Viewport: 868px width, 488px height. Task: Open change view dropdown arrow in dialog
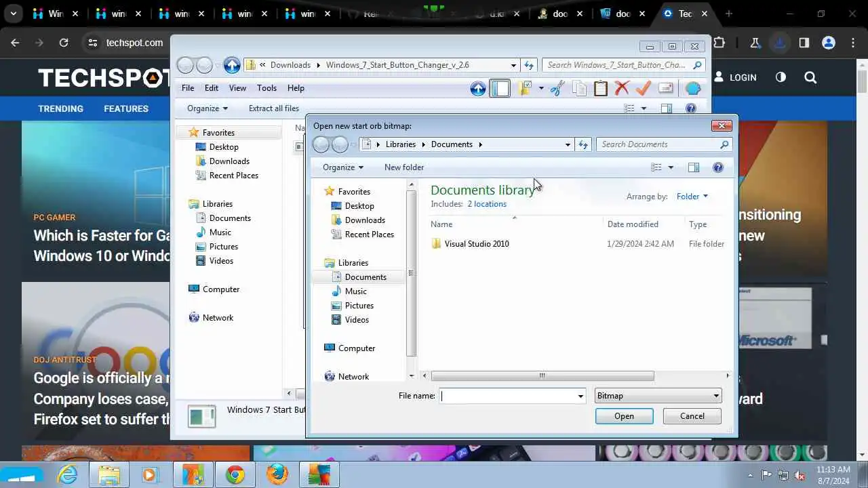pyautogui.click(x=671, y=167)
